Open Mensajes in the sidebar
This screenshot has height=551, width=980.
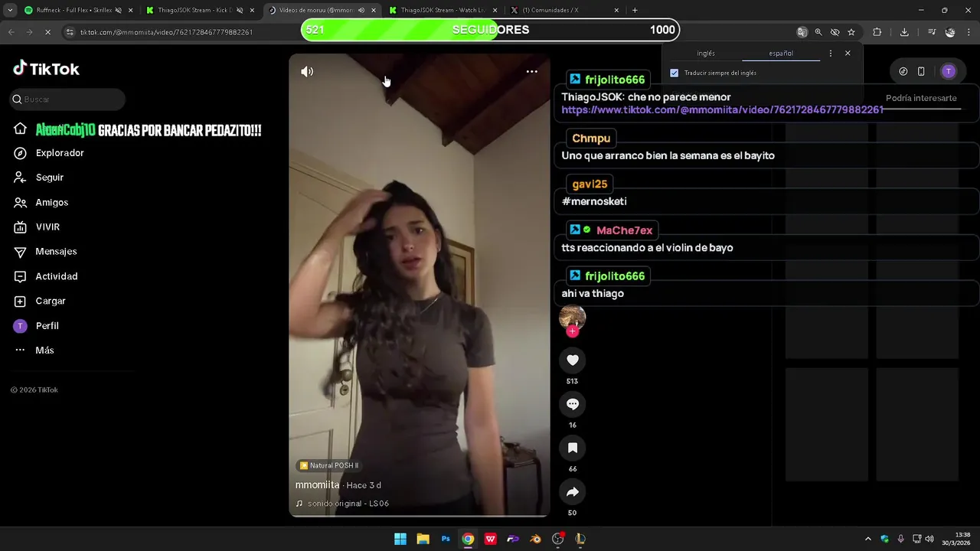pos(45,252)
